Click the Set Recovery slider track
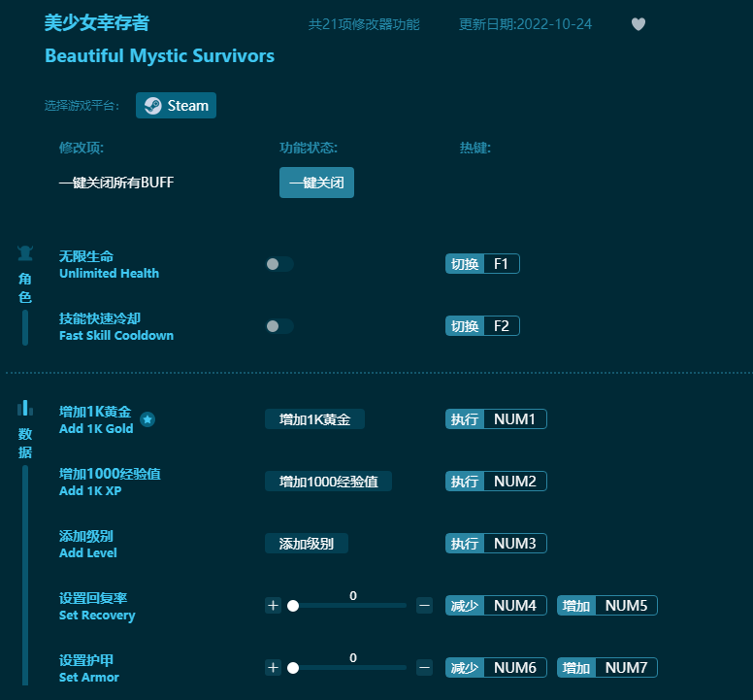753x700 pixels. 349,606
